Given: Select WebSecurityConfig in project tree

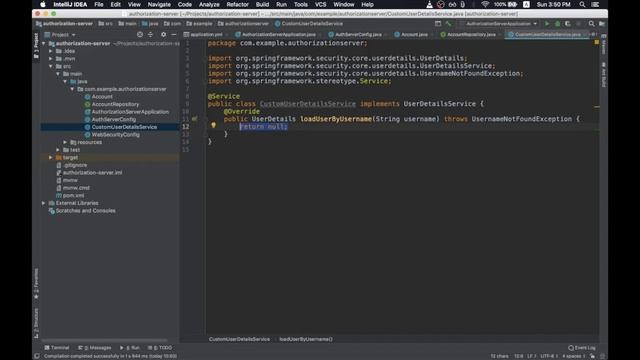Looking at the screenshot, I should click(115, 135).
